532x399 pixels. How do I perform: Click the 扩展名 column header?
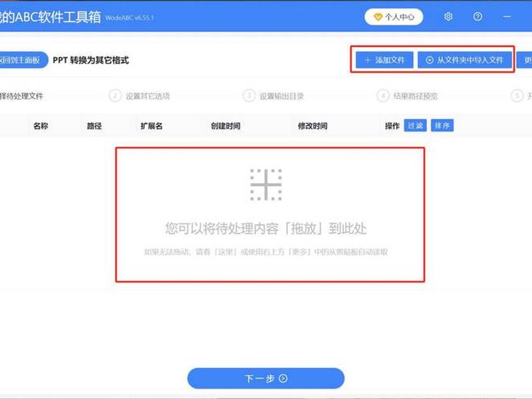point(152,126)
